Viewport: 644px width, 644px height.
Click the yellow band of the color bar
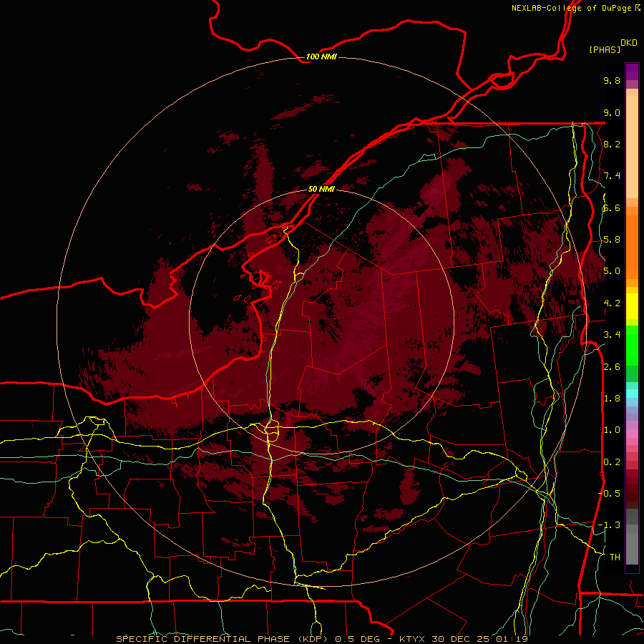pyautogui.click(x=632, y=306)
